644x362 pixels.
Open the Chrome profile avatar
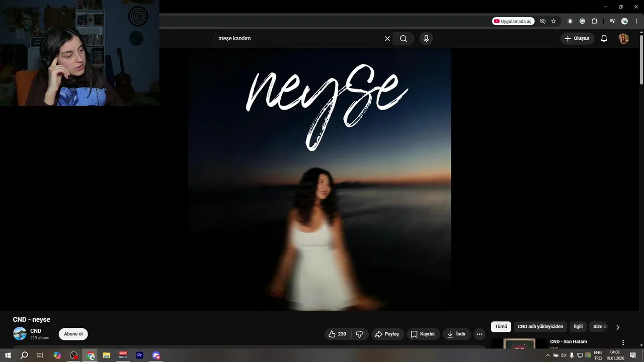point(624,21)
